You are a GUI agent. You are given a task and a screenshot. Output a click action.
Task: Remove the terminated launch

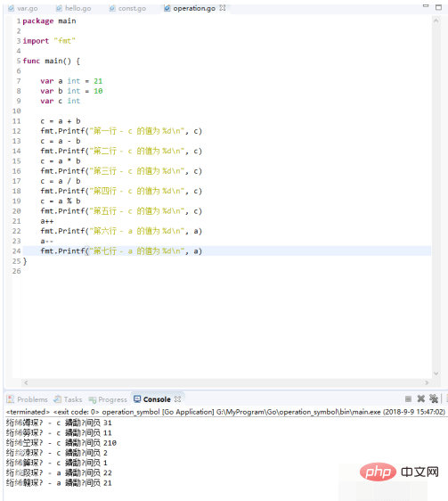coord(421,398)
